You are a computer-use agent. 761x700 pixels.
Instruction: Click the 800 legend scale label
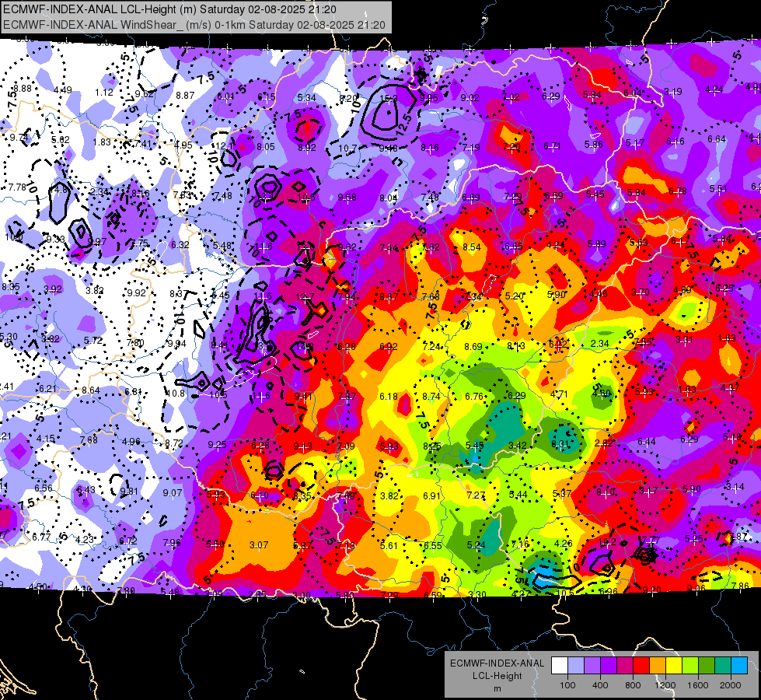(633, 685)
